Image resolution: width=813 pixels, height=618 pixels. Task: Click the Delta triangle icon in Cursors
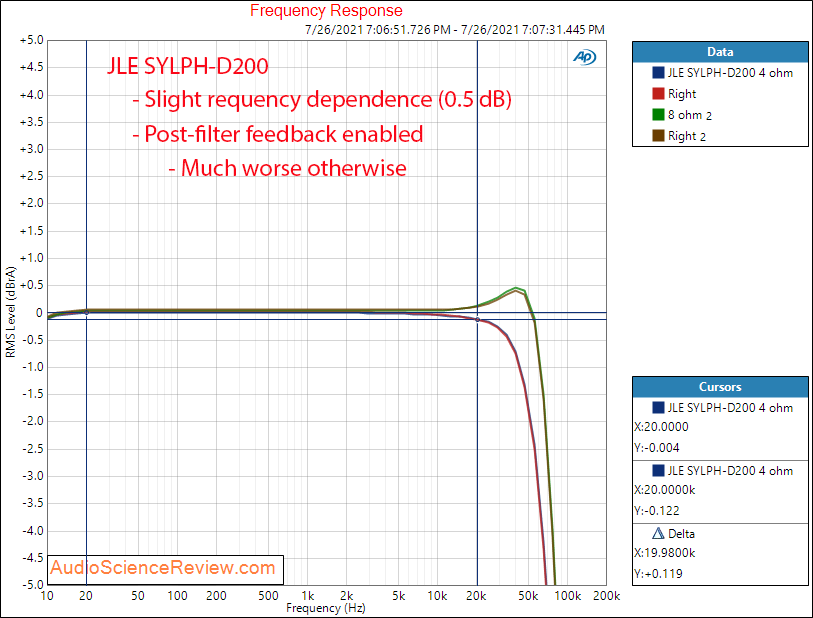click(x=658, y=533)
